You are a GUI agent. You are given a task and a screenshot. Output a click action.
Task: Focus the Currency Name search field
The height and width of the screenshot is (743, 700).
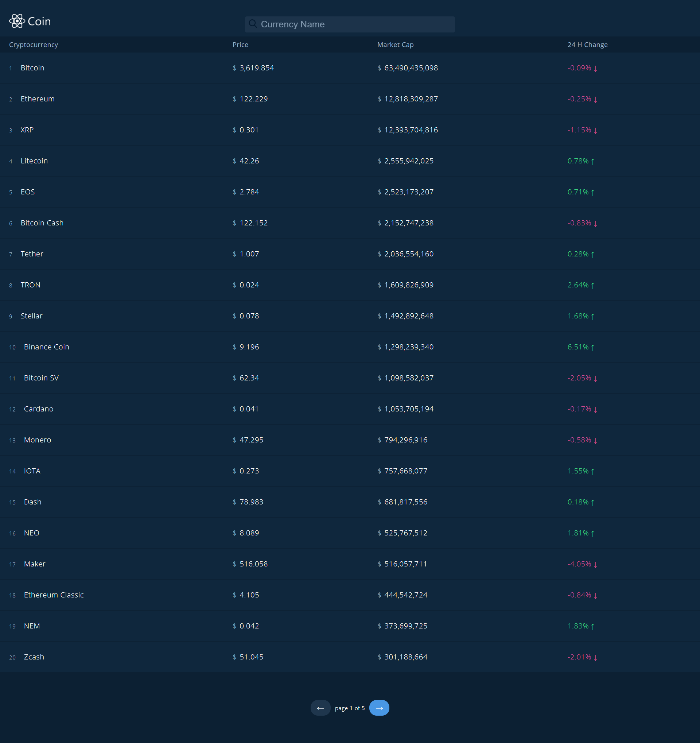click(350, 24)
